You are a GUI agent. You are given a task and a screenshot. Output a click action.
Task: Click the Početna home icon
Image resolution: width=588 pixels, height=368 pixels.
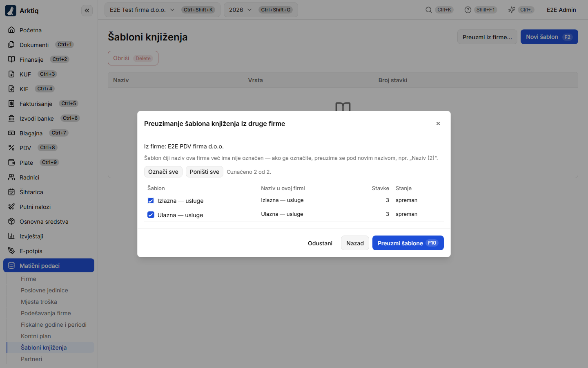(11, 30)
